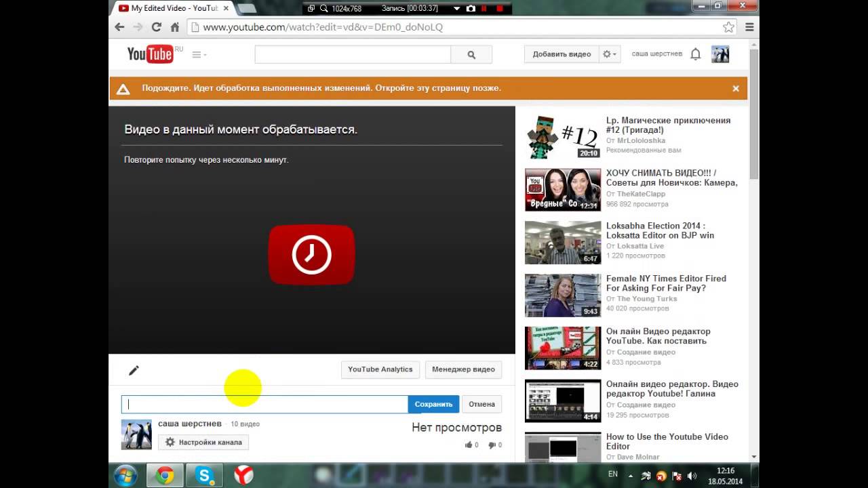Screen dimensions: 868x488
Task: Click The Young Turks channel link
Action: coord(647,299)
